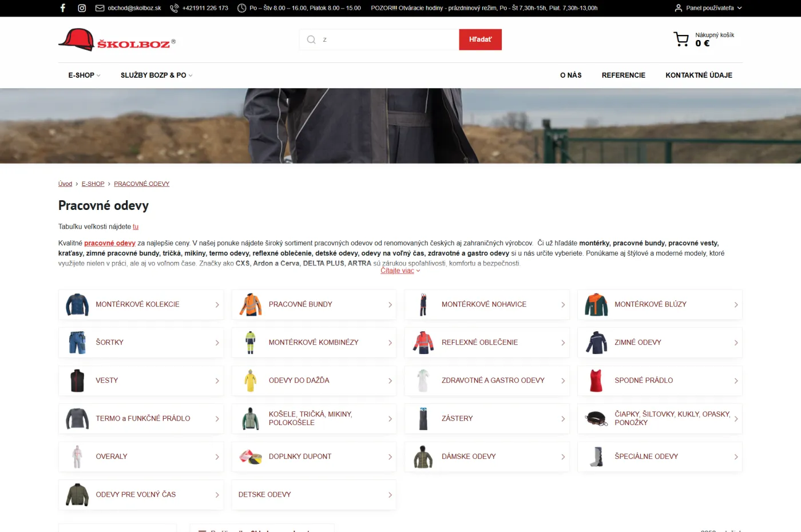801x532 pixels.
Task: Click the PRACOVNÉ ODEVY breadcrumb
Action: pos(141,184)
